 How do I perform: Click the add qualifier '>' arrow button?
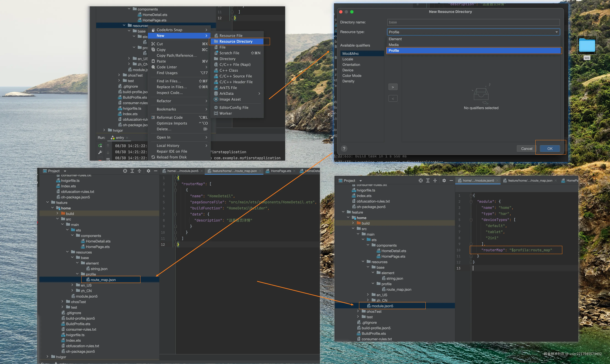393,87
